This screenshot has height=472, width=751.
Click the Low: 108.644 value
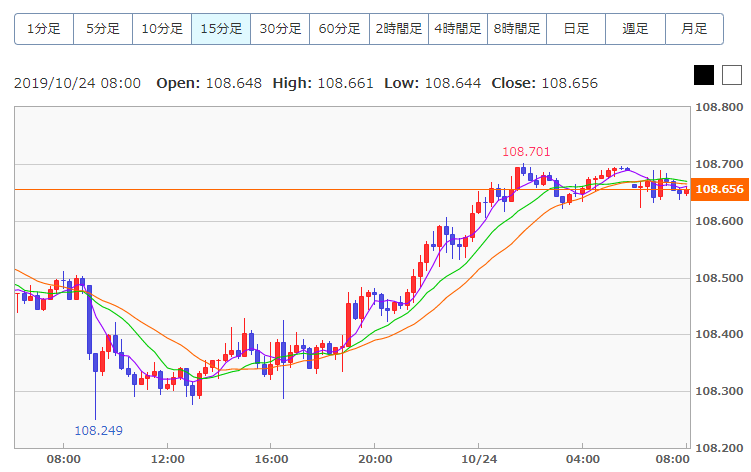(432, 83)
